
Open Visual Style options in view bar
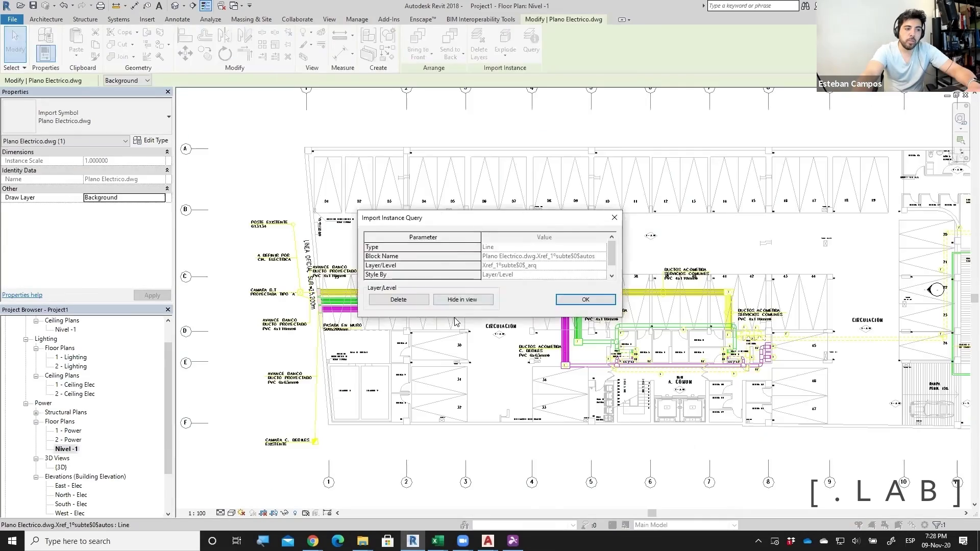(231, 513)
